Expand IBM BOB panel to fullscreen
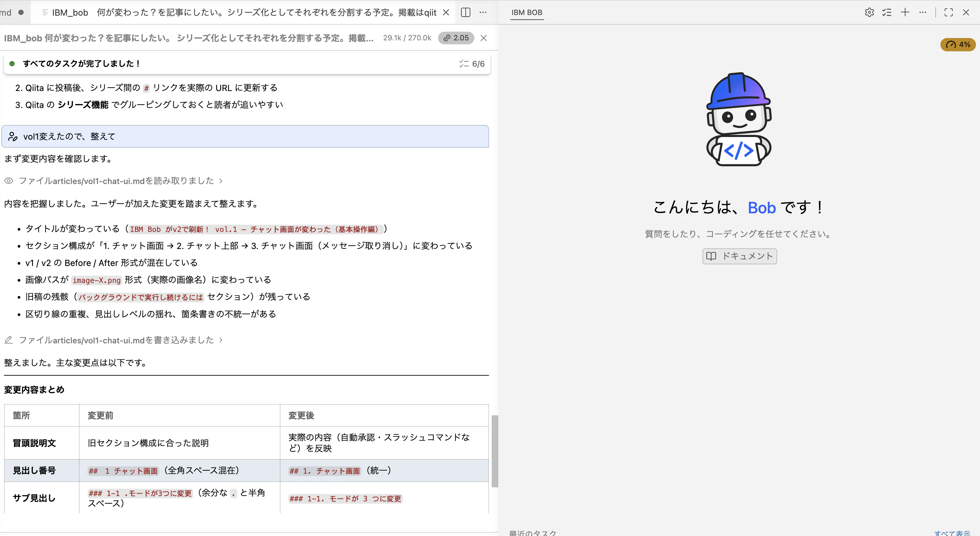 pyautogui.click(x=949, y=12)
